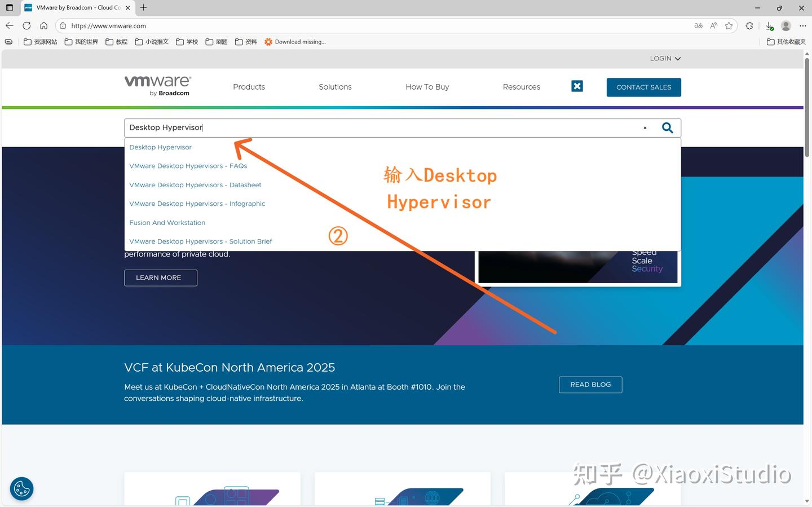Open the 其他收藏夹 folder

pos(786,42)
